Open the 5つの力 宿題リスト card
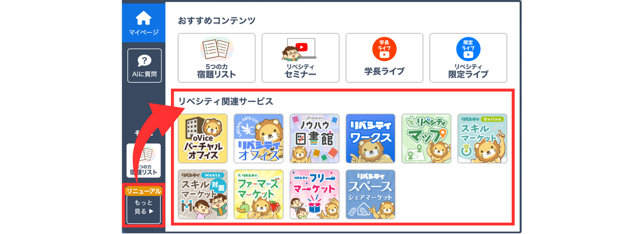644x234 pixels. (x=216, y=58)
